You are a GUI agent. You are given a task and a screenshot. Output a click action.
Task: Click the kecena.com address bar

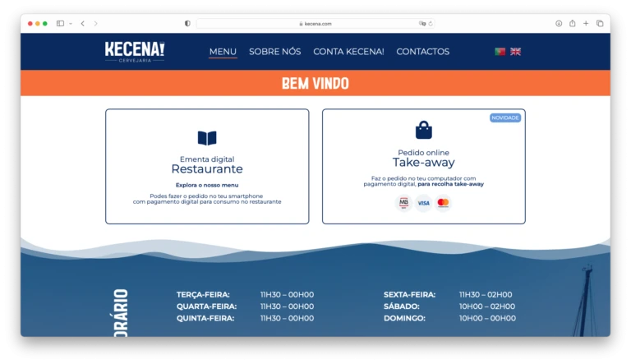click(315, 24)
